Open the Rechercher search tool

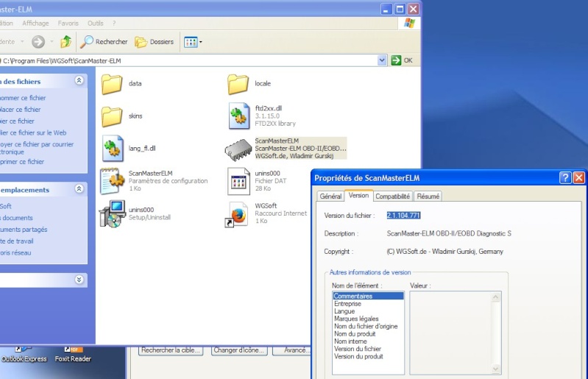click(104, 42)
